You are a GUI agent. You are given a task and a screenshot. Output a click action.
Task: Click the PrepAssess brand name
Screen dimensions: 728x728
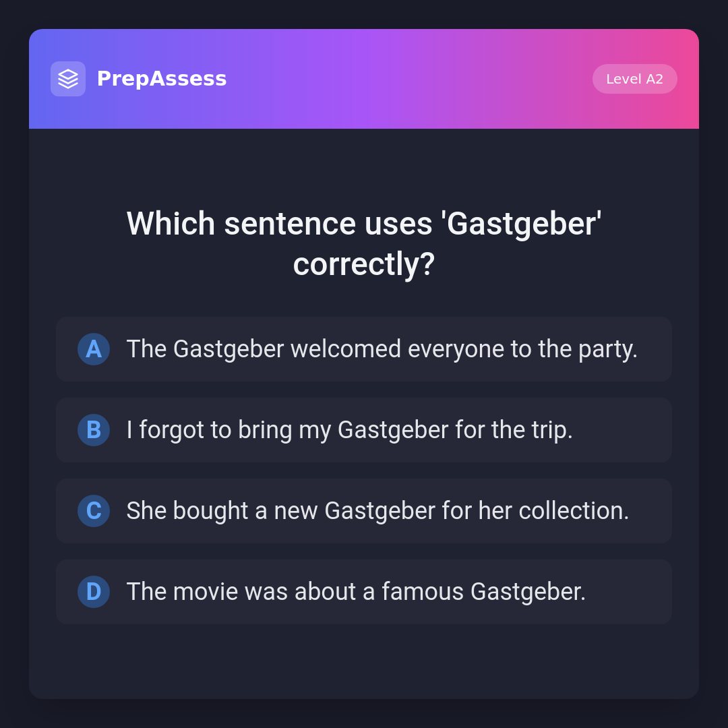pos(162,79)
